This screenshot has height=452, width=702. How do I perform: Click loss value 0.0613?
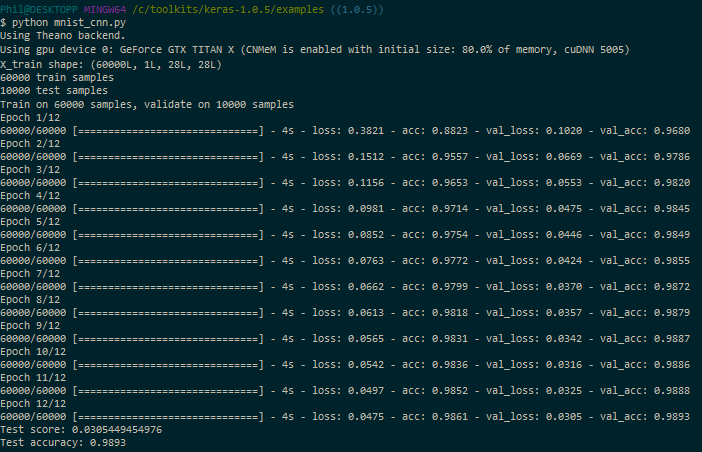(366, 312)
